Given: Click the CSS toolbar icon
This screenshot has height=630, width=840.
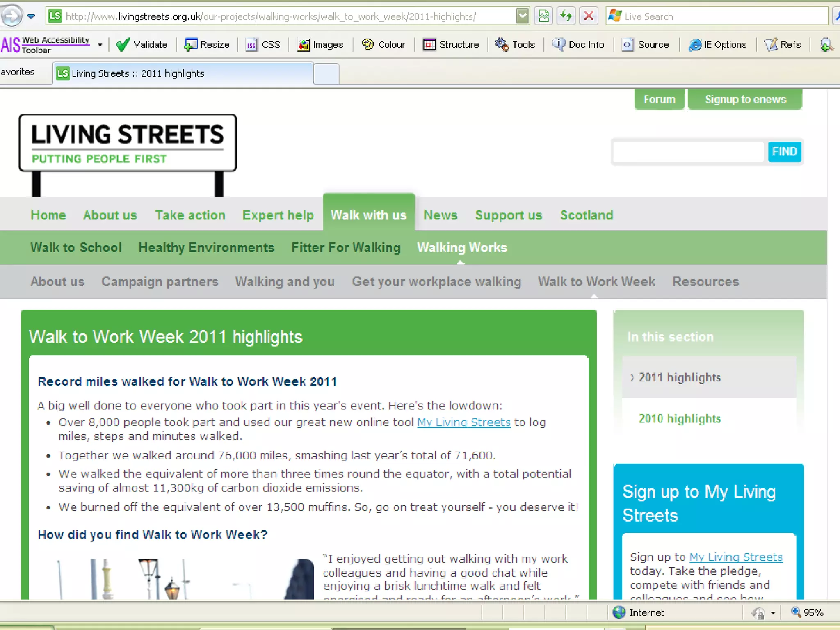Looking at the screenshot, I should tap(251, 44).
